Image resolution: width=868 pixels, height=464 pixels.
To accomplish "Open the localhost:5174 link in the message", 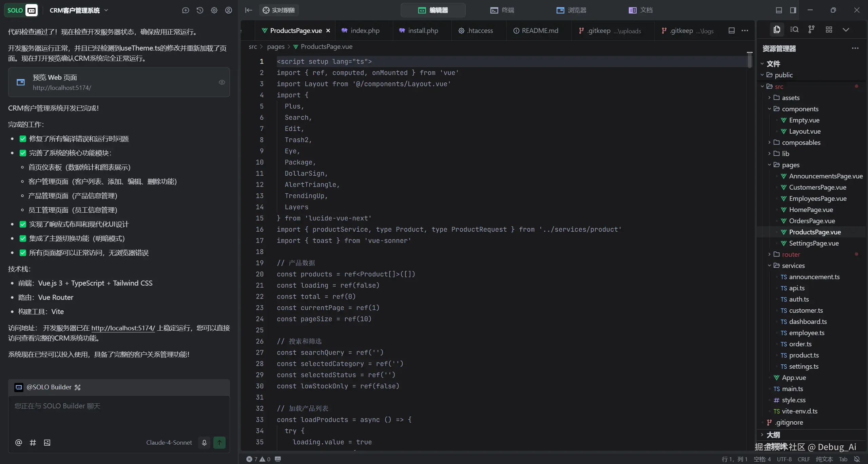I will (123, 328).
